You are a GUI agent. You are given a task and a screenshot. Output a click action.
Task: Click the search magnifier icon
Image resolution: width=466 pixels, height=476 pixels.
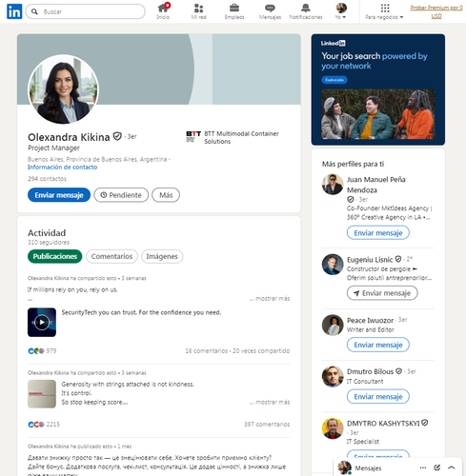(x=34, y=11)
